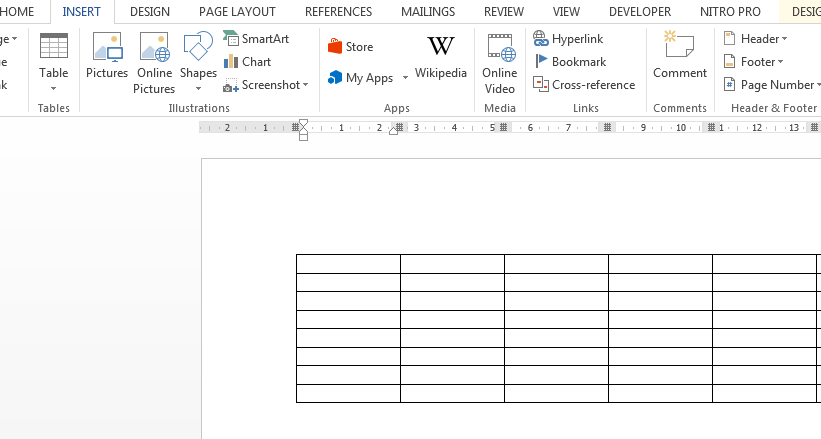This screenshot has width=821, height=439.
Task: Switch to the HOME tab
Action: (17, 12)
